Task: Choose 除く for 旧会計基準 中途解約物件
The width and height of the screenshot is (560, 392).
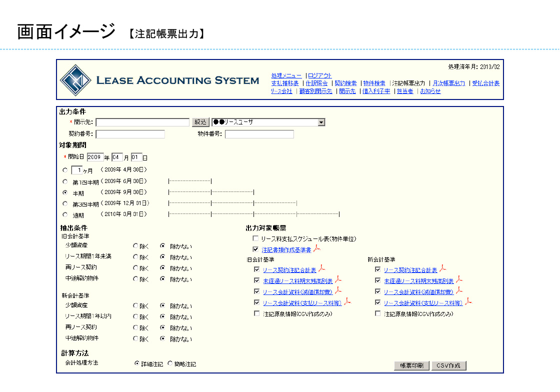Action: 135,279
